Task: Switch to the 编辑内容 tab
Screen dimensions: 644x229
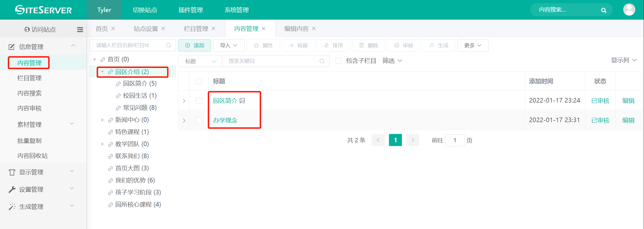Action: 296,29
